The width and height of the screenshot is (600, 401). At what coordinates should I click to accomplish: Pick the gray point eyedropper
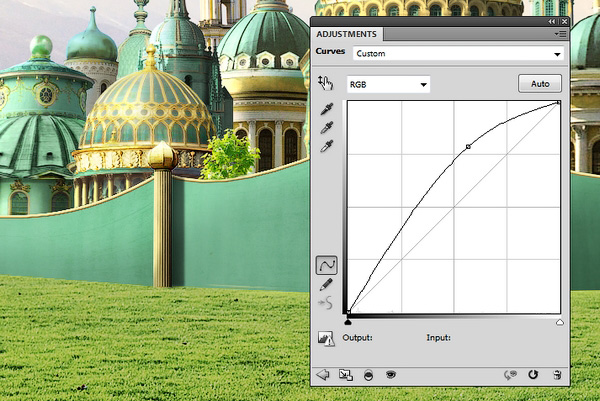click(326, 128)
